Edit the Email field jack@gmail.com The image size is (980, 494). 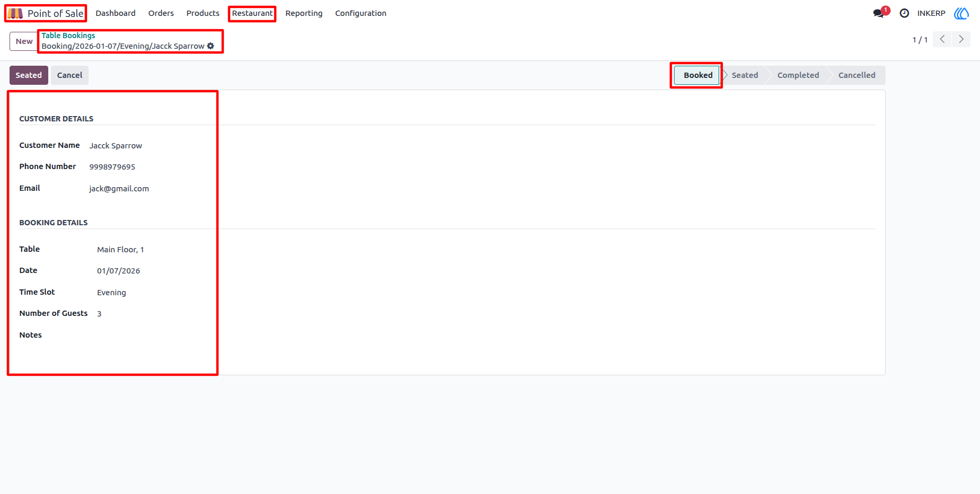(119, 189)
